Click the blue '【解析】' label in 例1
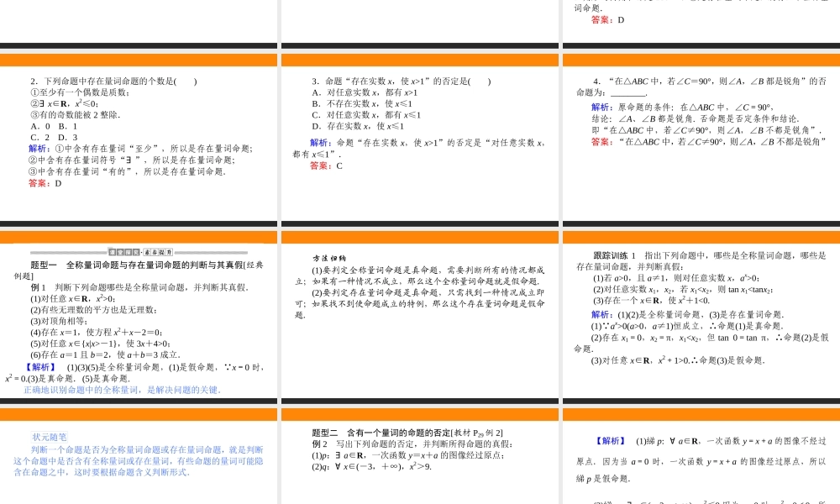Screen dimensions: 840x504 point(42,367)
